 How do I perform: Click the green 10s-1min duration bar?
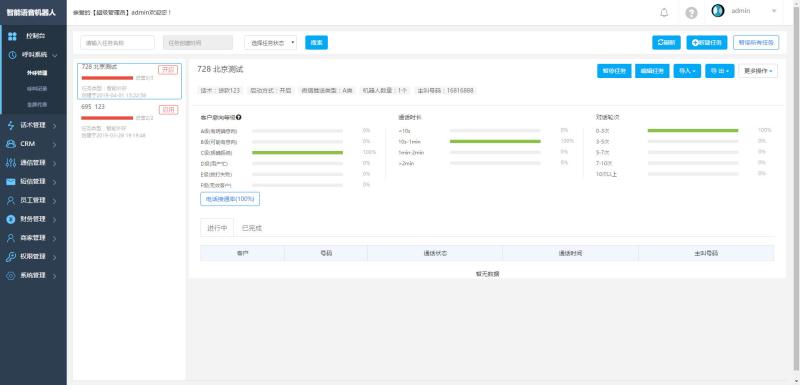495,141
